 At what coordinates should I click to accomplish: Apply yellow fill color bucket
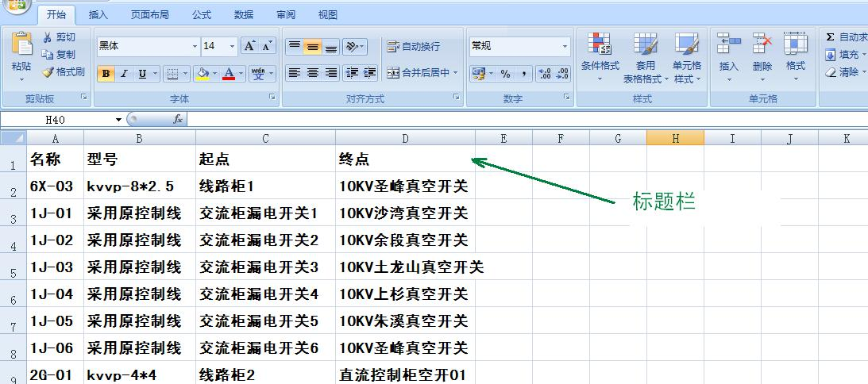[x=203, y=74]
